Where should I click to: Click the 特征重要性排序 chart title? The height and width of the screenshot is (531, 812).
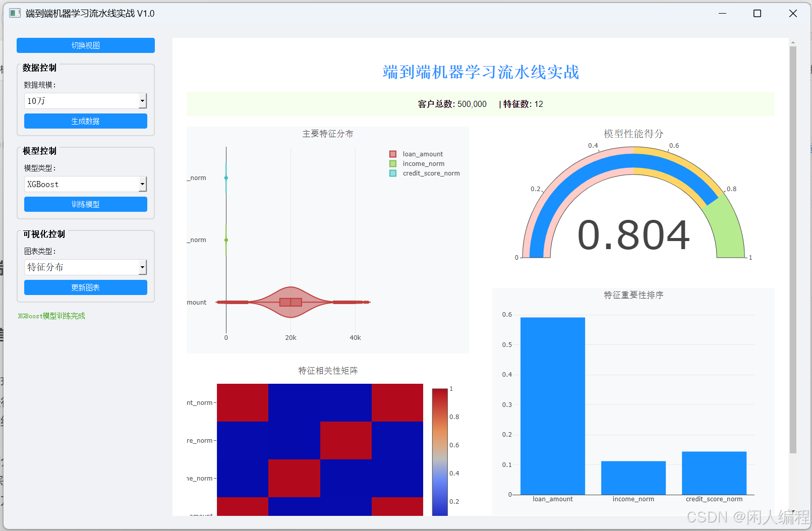tap(633, 295)
